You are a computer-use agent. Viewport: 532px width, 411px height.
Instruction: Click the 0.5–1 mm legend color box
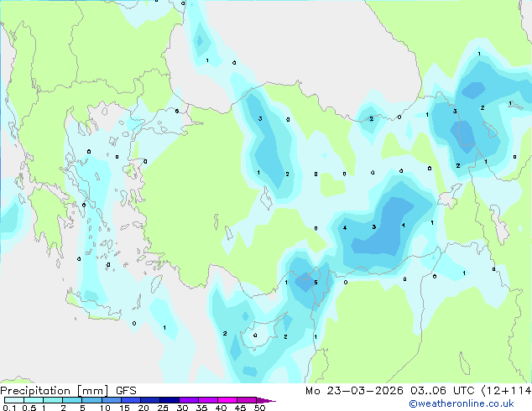coord(34,400)
